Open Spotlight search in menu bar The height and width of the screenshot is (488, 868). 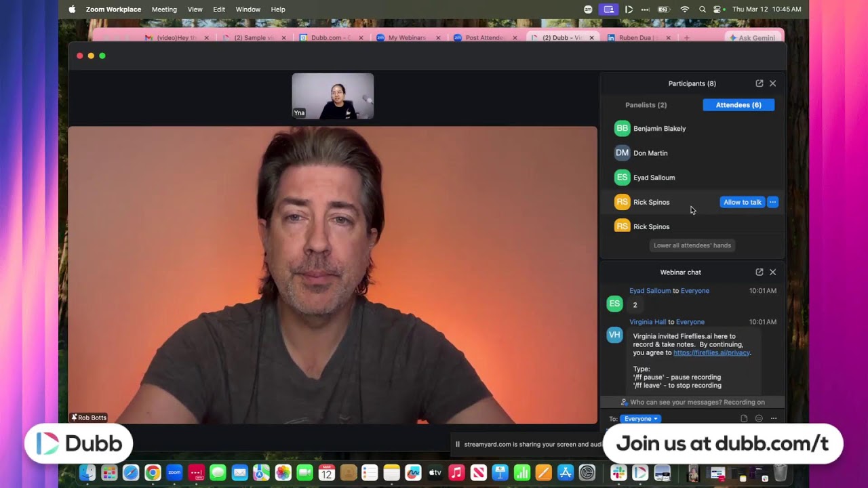[x=703, y=9]
